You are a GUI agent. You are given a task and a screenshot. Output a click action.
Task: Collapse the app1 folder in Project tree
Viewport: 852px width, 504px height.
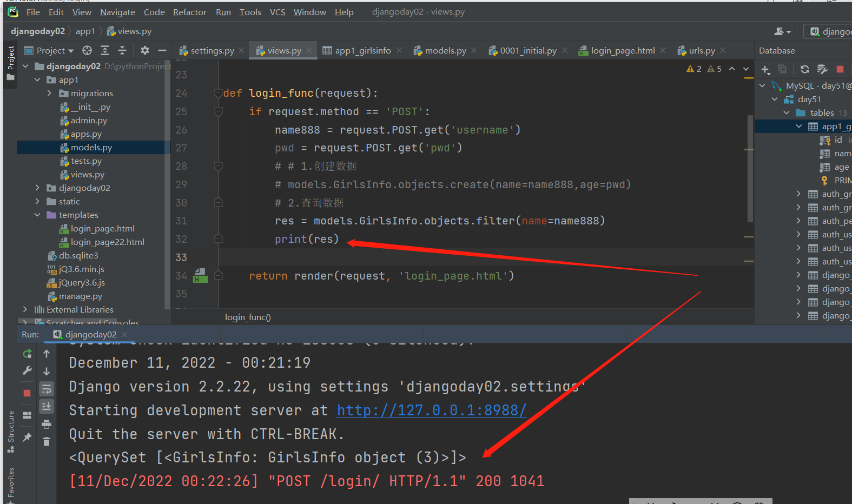coord(37,80)
